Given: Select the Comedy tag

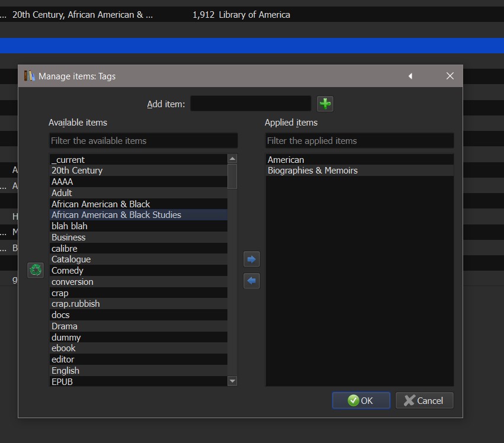Looking at the screenshot, I should pos(138,271).
